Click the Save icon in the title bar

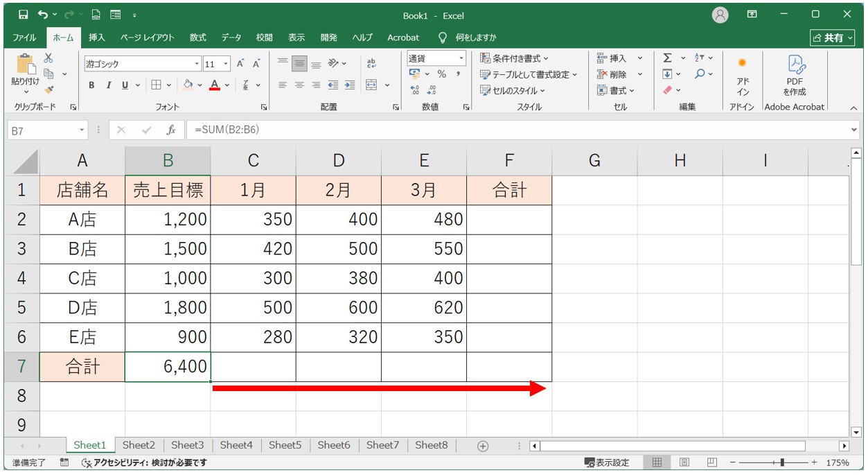point(23,15)
